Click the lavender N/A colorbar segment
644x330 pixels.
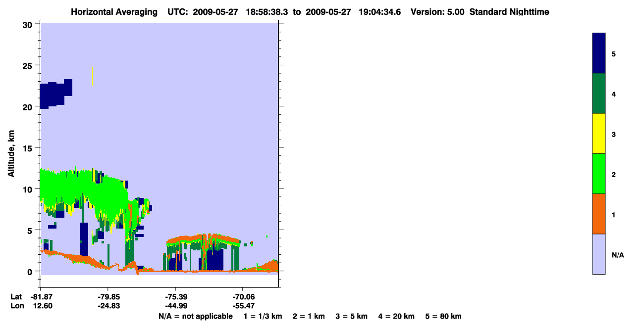pos(599,254)
